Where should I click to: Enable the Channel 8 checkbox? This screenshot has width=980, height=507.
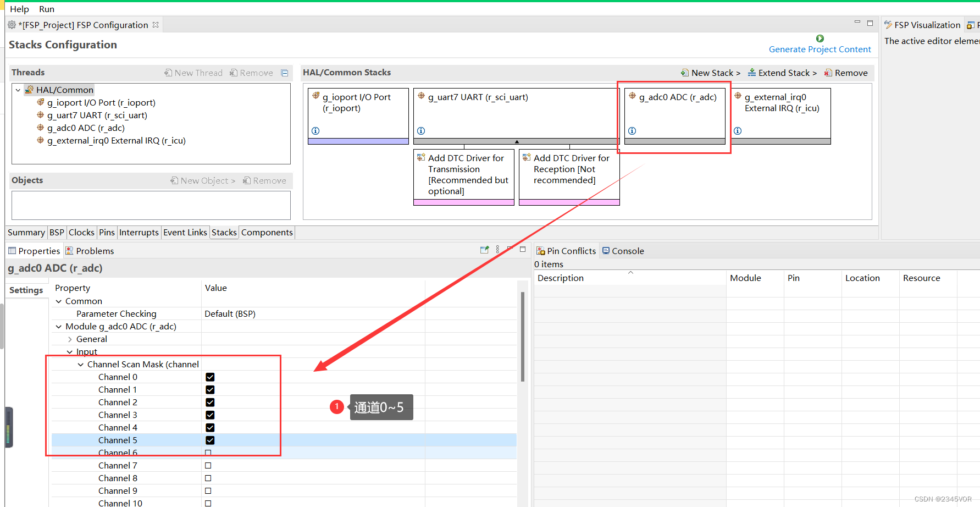(208, 478)
